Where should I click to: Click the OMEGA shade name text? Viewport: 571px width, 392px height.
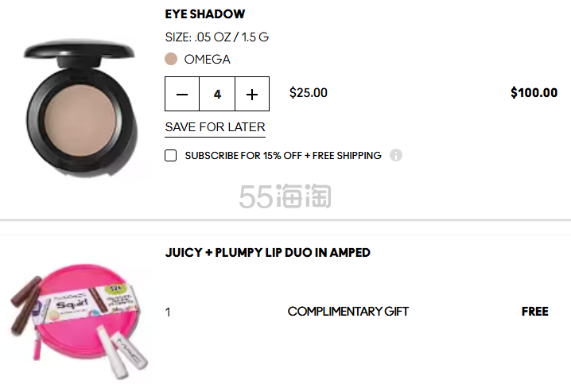(207, 59)
